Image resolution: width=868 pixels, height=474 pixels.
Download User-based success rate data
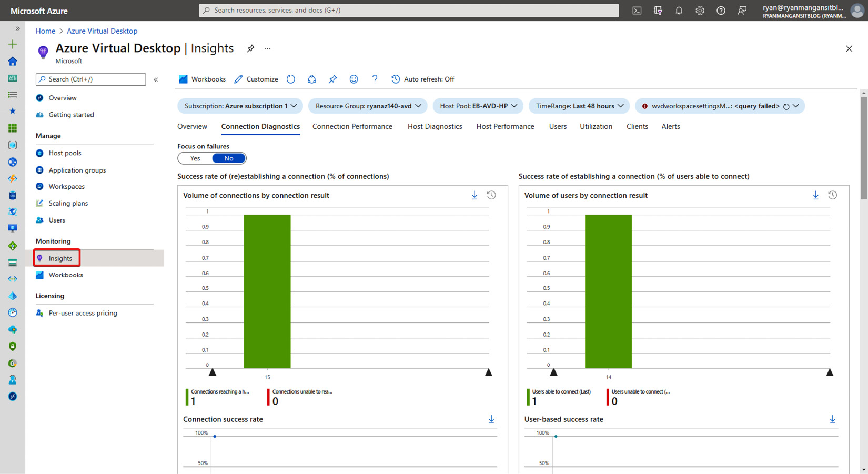(833, 419)
